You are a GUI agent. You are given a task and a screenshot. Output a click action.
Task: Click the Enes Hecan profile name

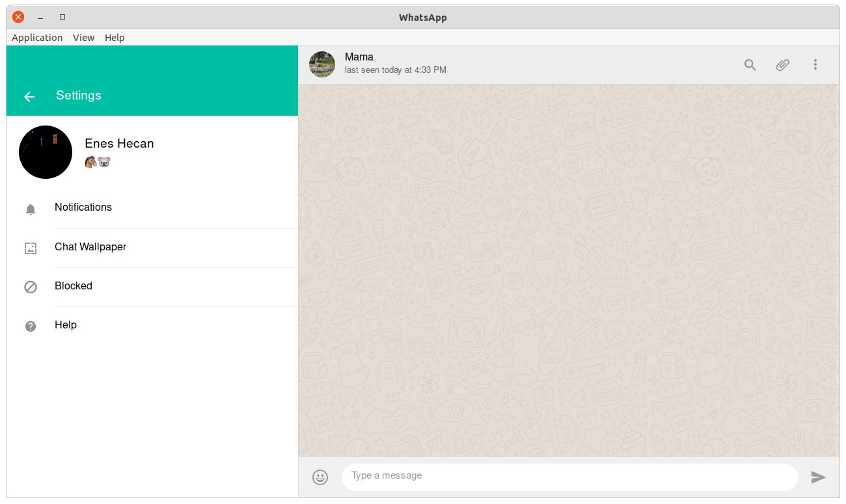(119, 144)
